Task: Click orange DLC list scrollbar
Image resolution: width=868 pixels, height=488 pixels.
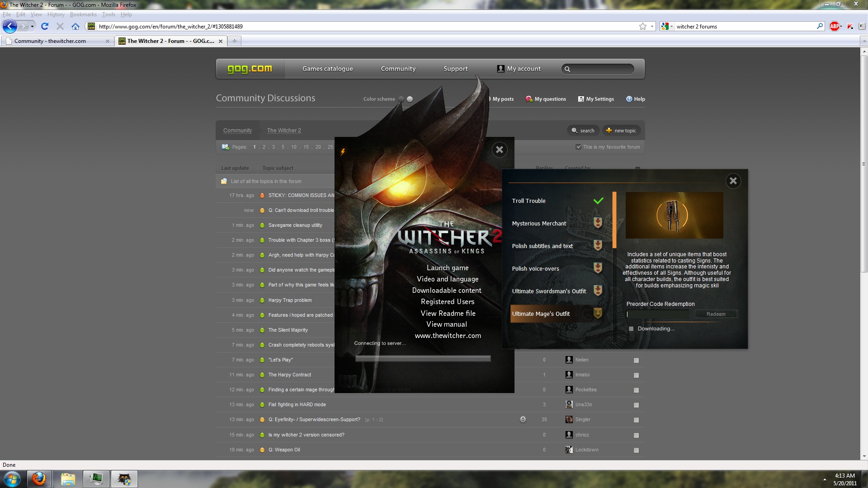Action: pos(614,220)
